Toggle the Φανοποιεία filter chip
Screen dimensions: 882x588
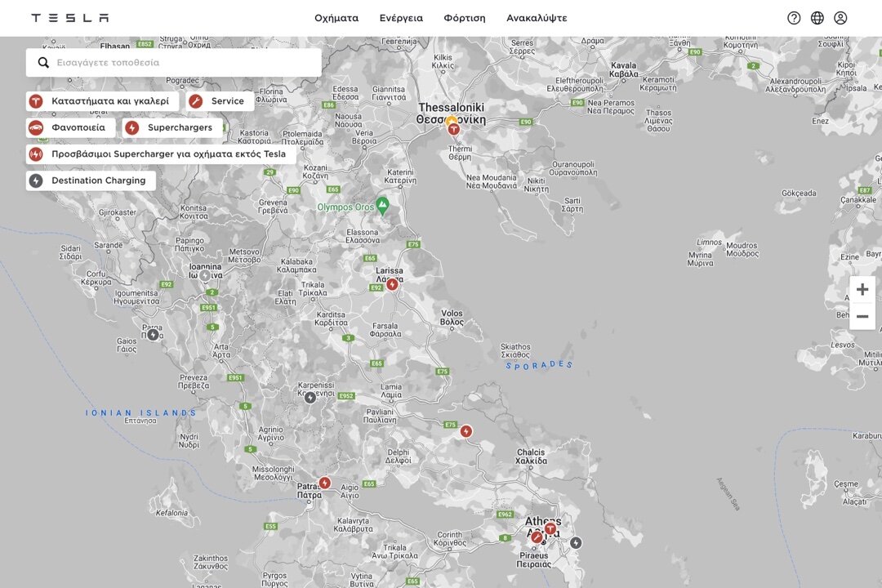70,127
